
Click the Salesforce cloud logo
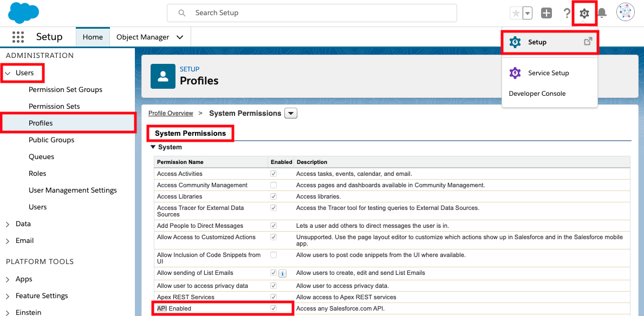23,12
